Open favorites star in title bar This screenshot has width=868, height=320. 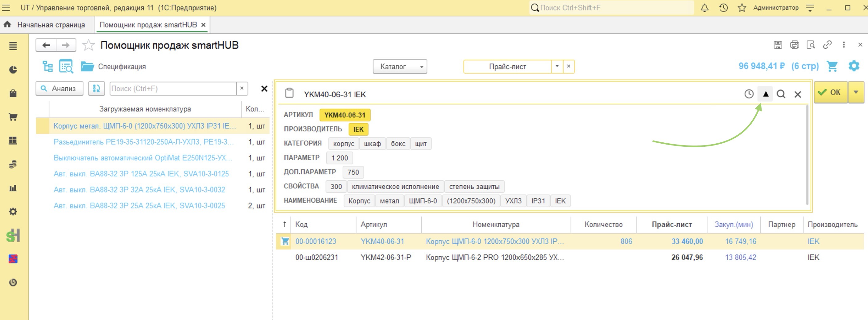coord(742,8)
